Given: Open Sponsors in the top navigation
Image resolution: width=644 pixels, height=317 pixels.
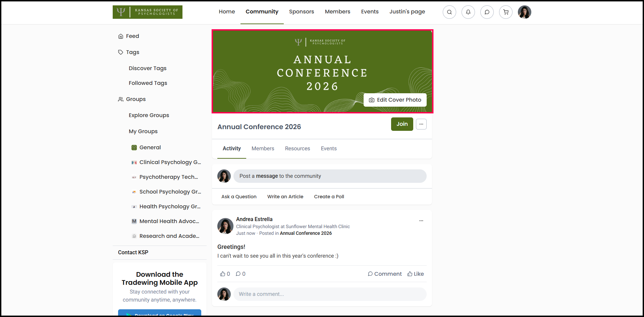Looking at the screenshot, I should pyautogui.click(x=301, y=12).
